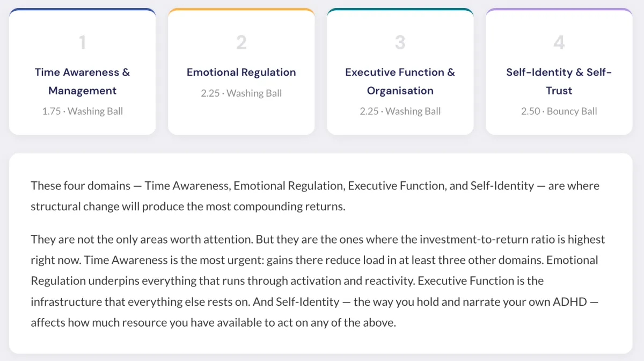Click the 1.75 · Washing Ball score

pos(82,112)
